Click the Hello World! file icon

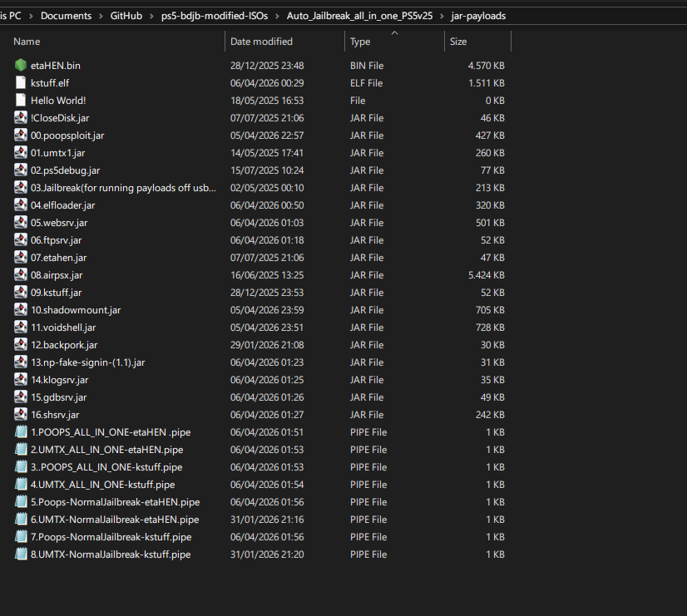click(x=21, y=101)
